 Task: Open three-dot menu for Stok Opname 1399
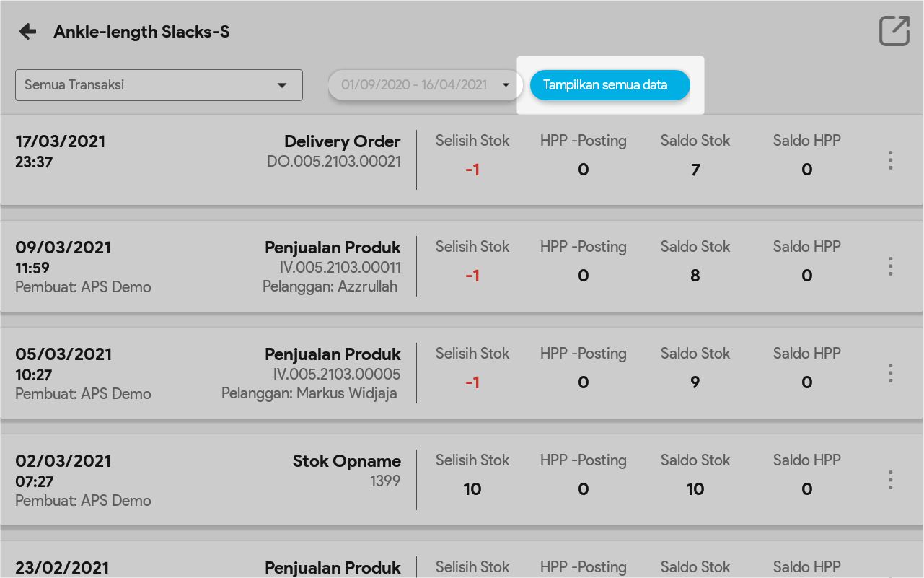[891, 480]
